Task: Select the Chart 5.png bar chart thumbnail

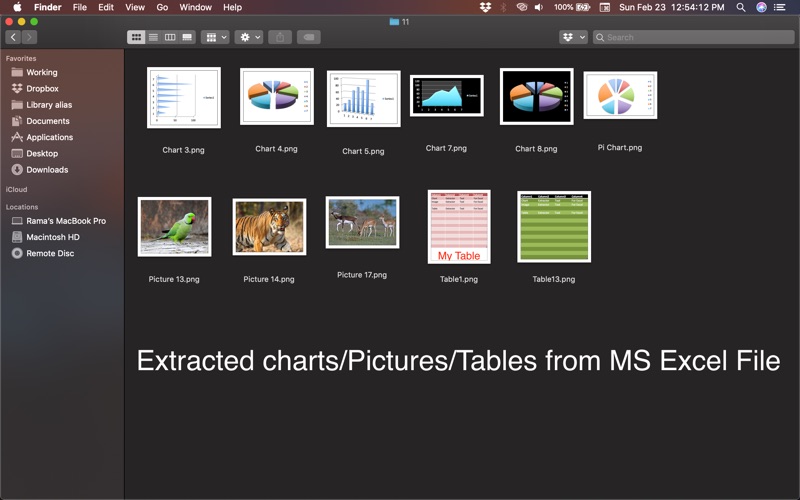Action: tap(363, 98)
